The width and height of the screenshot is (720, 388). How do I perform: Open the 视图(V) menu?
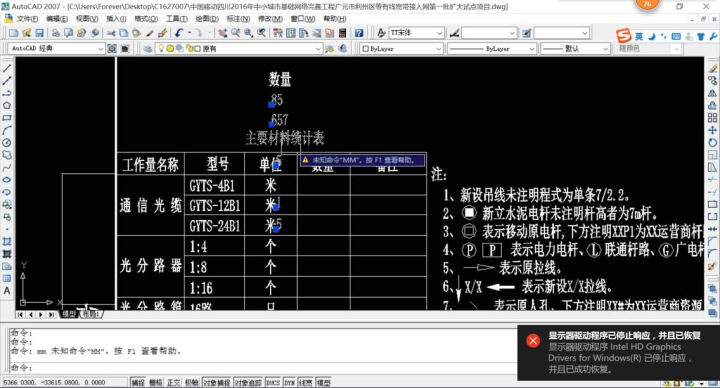[x=87, y=19]
